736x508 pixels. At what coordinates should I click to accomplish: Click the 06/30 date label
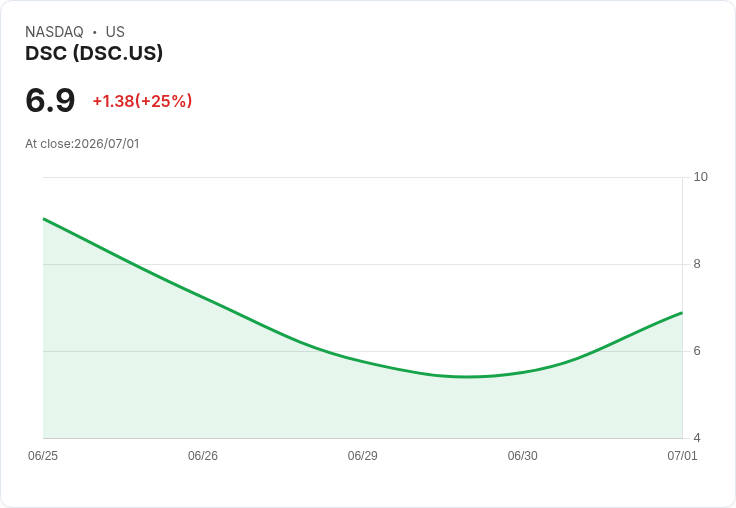(522, 456)
